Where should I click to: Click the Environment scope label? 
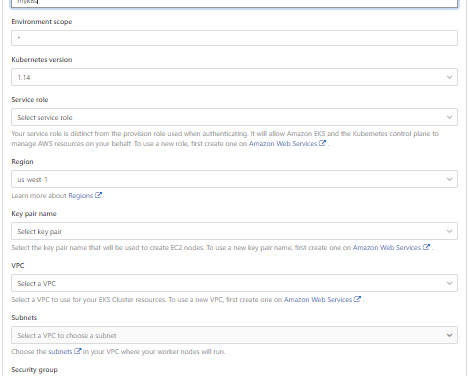42,22
